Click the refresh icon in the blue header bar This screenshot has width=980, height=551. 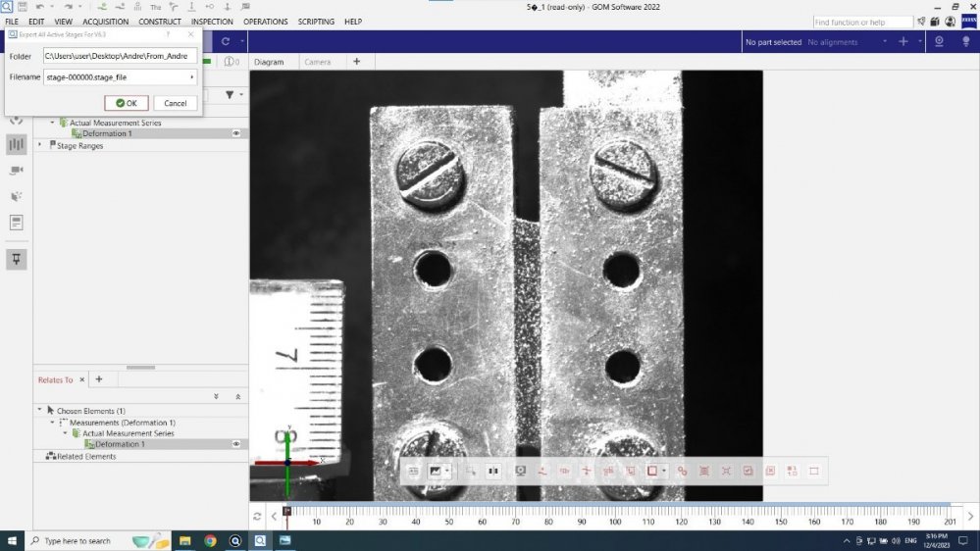pyautogui.click(x=226, y=41)
